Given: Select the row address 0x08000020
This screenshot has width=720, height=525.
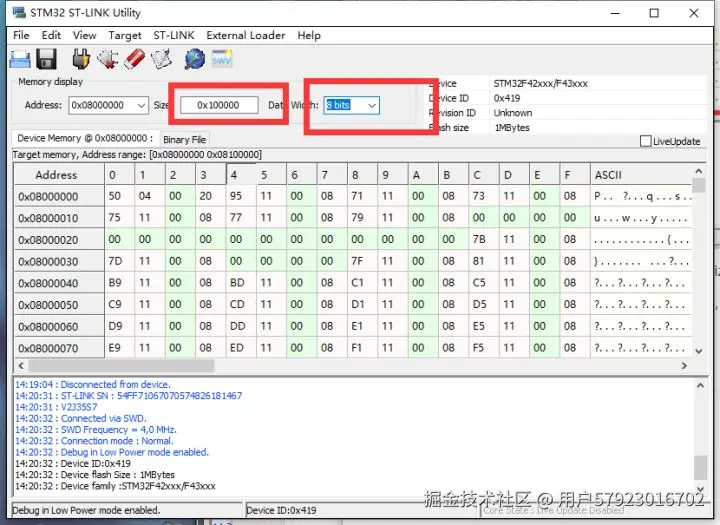Looking at the screenshot, I should 59,240.
